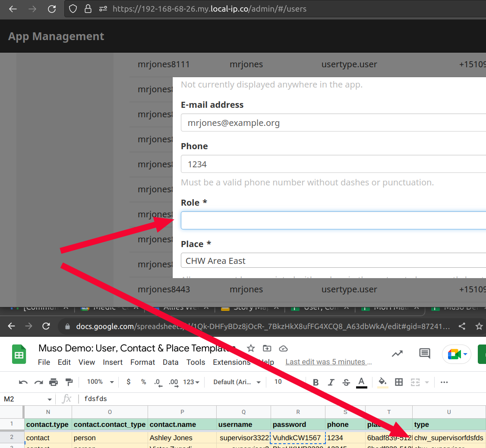486x448 pixels.
Task: Reload the admin users page
Action: click(x=52, y=9)
